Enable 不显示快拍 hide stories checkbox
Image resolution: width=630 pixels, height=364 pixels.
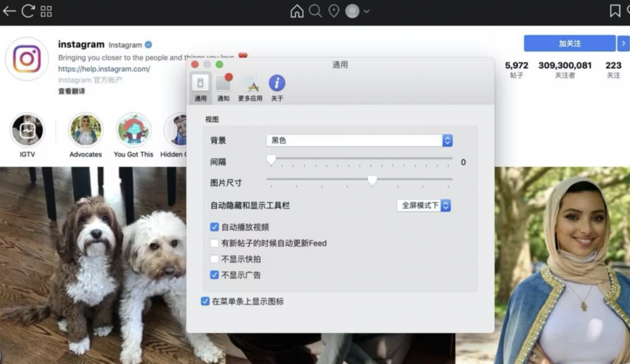(214, 259)
